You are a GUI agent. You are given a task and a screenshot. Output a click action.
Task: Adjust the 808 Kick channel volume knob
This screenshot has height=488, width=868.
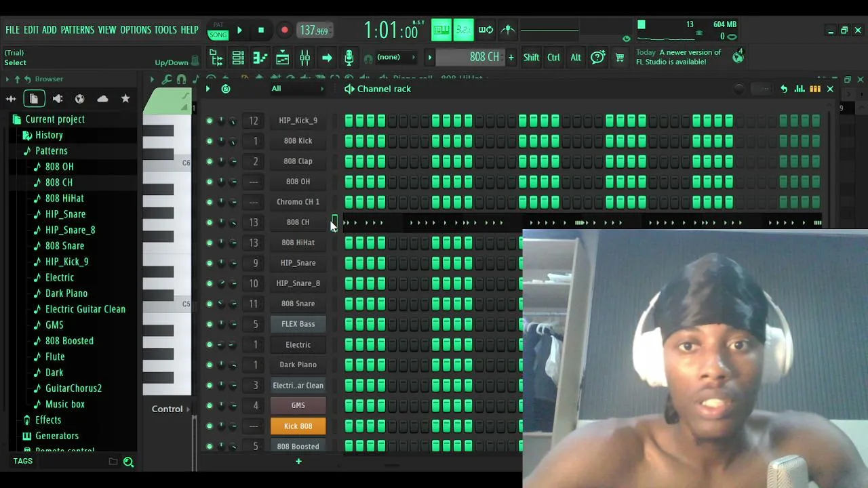pos(233,141)
